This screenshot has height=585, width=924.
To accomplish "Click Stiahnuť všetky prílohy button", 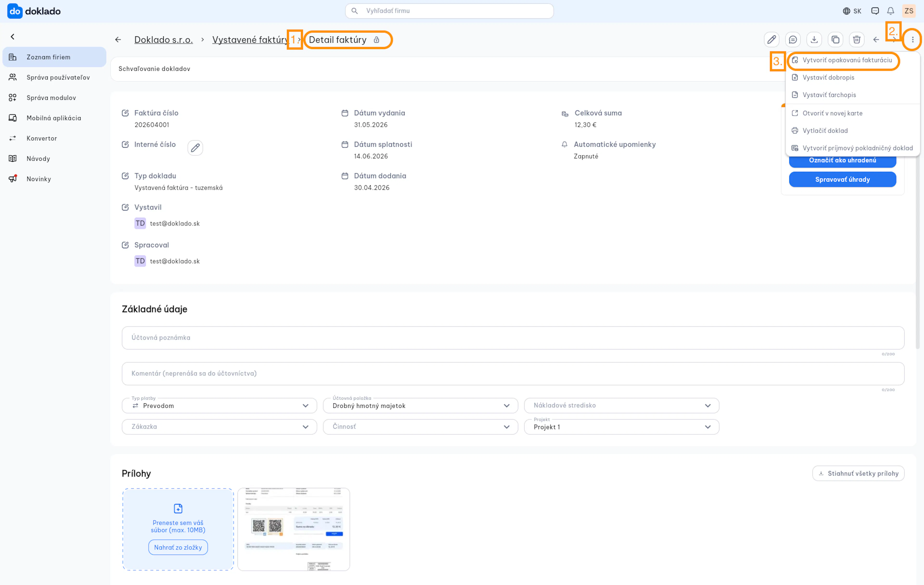I will 858,474.
